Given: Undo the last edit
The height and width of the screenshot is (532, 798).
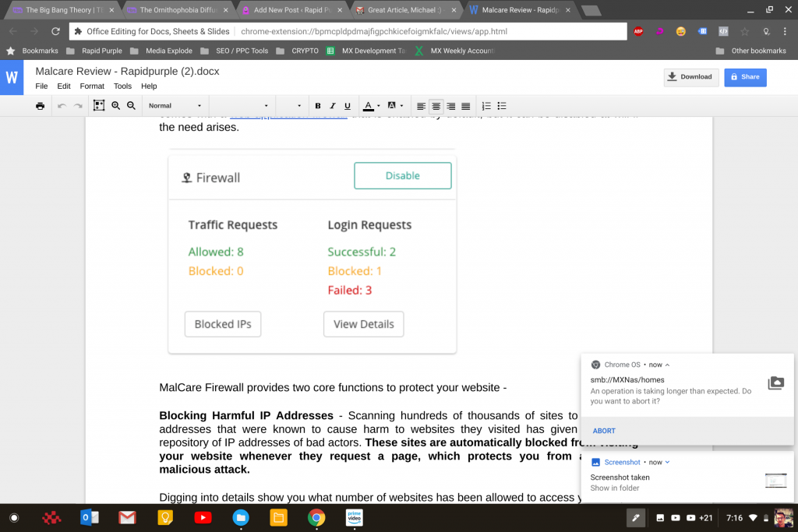Looking at the screenshot, I should [62, 106].
